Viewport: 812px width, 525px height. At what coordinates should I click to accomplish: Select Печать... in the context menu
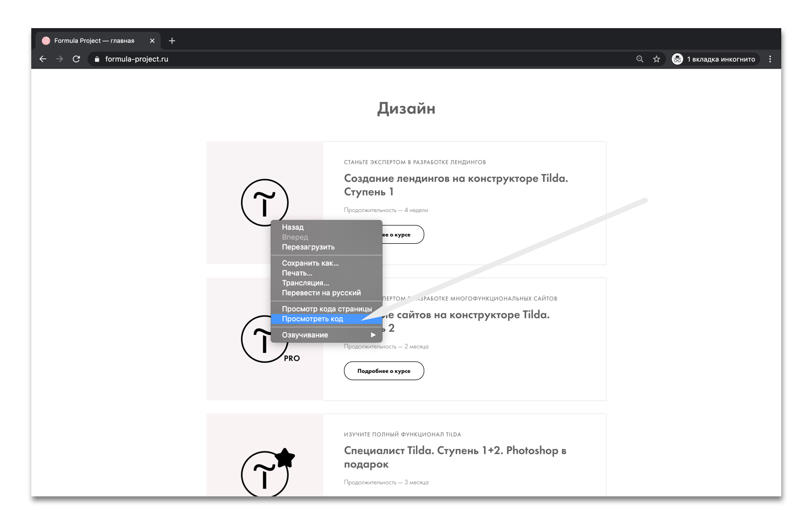pos(327,273)
